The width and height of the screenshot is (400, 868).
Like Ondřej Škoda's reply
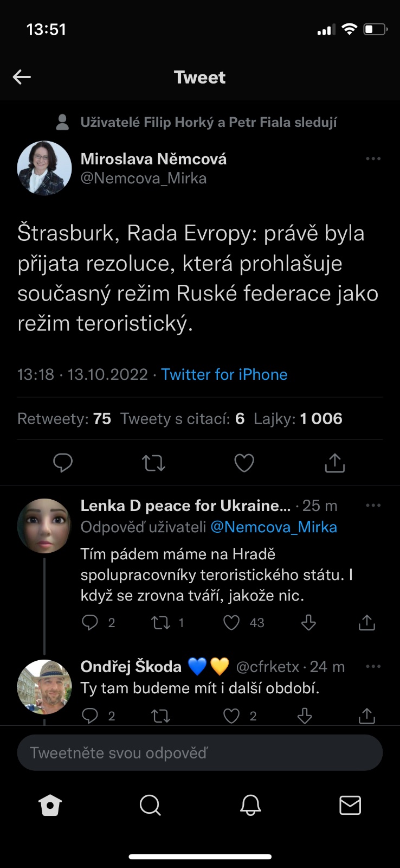[232, 716]
